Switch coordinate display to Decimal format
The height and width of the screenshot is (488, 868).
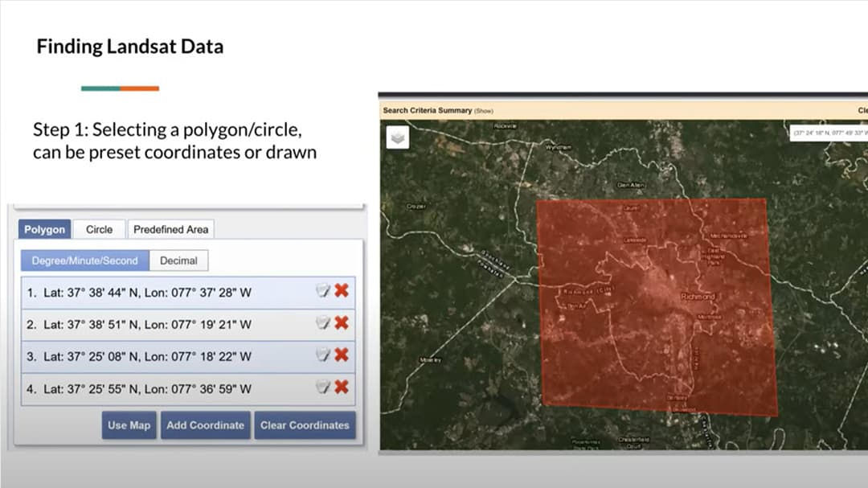(178, 260)
